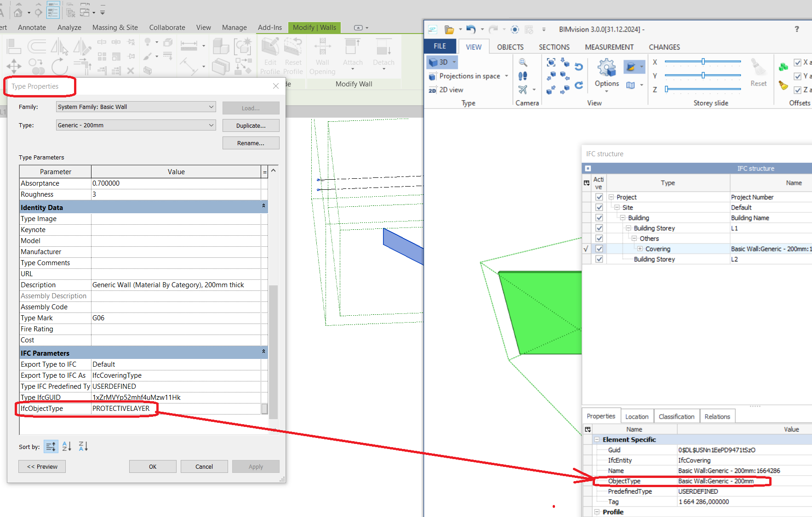This screenshot has width=812, height=517.
Task: Disable the Z axis offset checkbox
Action: 798,90
